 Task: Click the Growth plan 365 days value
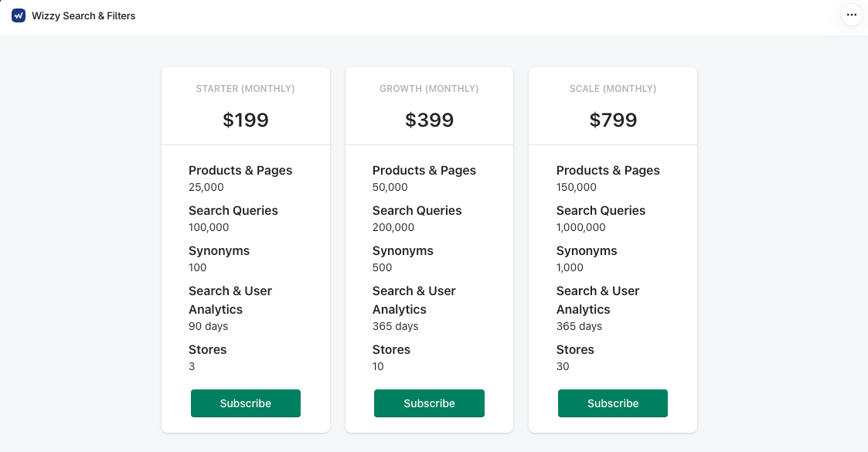coord(395,326)
